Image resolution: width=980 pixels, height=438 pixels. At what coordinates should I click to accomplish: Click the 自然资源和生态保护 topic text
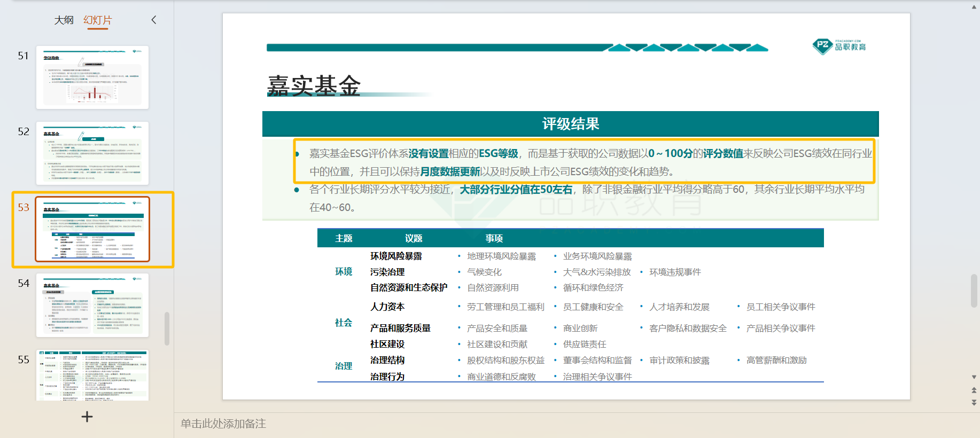[409, 288]
